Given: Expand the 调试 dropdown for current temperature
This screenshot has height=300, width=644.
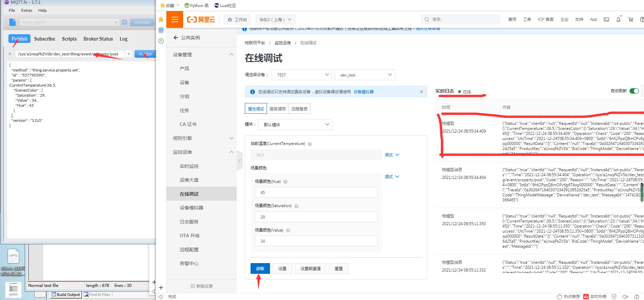Looking at the screenshot, I should [392, 155].
